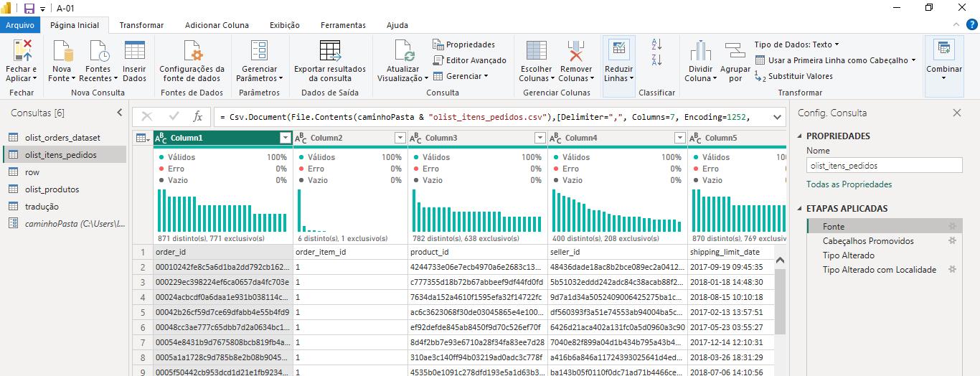Screen dimensions: 980x376
Task: Click inside the formula bar
Action: 488,116
